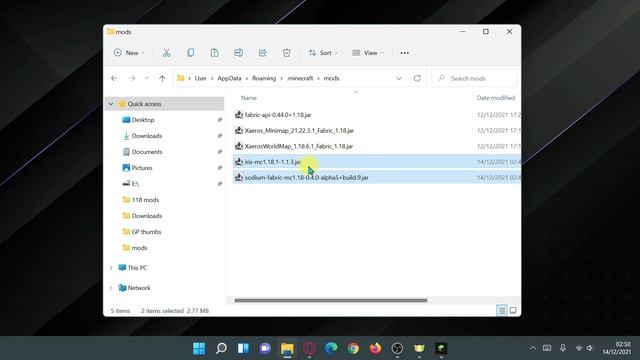Collapse the Quick access section
The image size is (640, 360).
[111, 104]
